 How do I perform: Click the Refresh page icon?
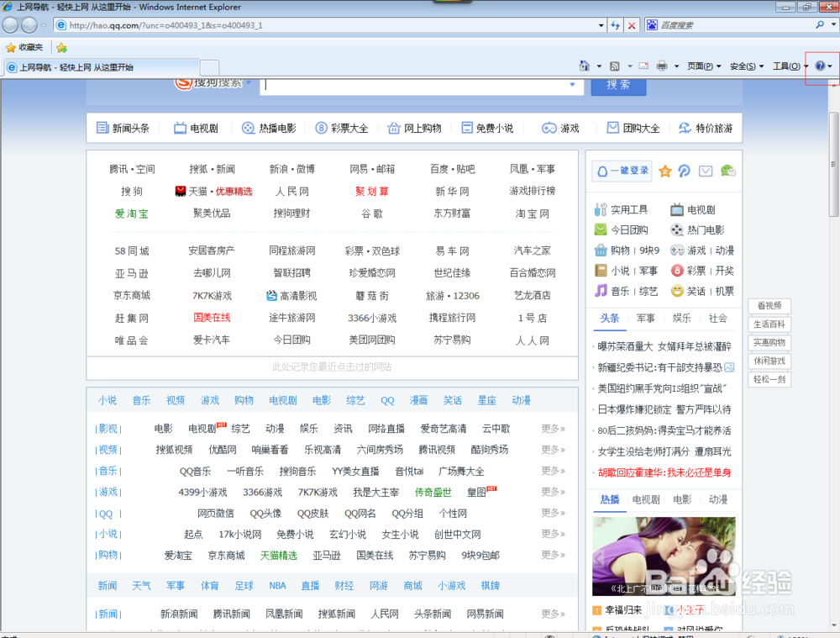[x=615, y=25]
